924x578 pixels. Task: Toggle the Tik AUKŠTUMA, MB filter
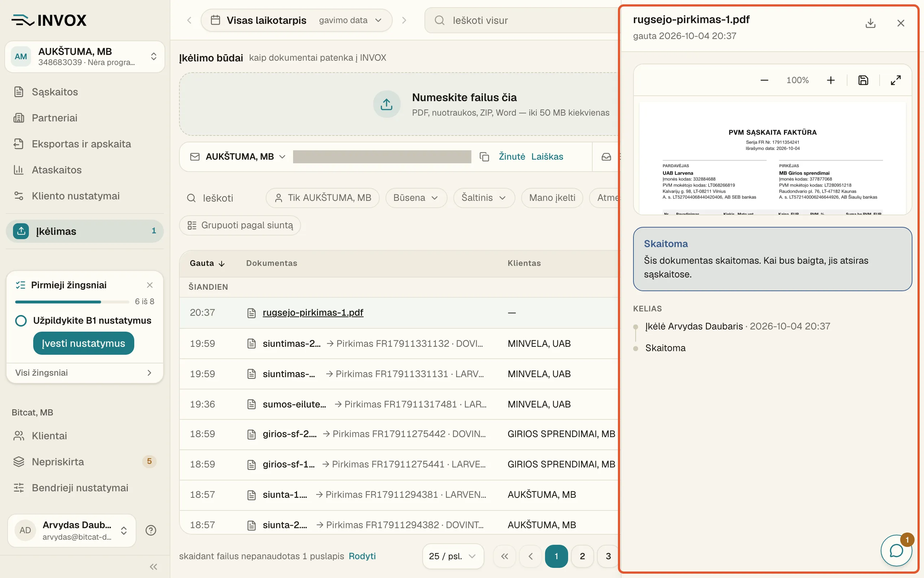click(323, 198)
